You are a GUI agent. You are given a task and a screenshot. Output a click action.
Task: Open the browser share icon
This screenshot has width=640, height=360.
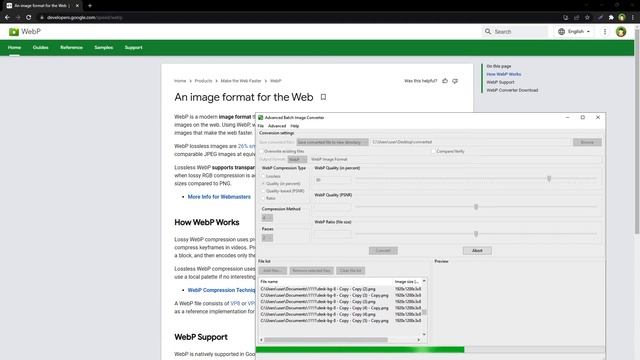click(x=576, y=18)
